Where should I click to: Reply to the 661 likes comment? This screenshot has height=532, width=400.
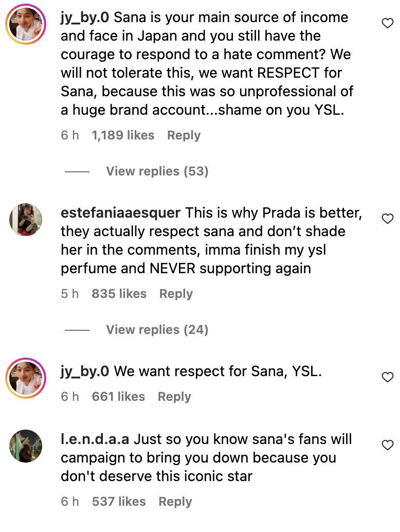click(x=174, y=397)
